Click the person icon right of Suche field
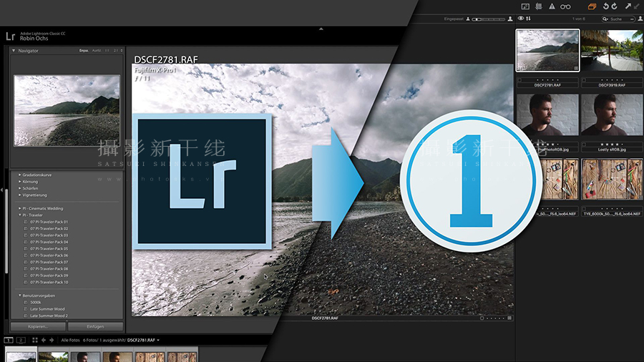Screen dimensions: 644x362 (x=640, y=19)
